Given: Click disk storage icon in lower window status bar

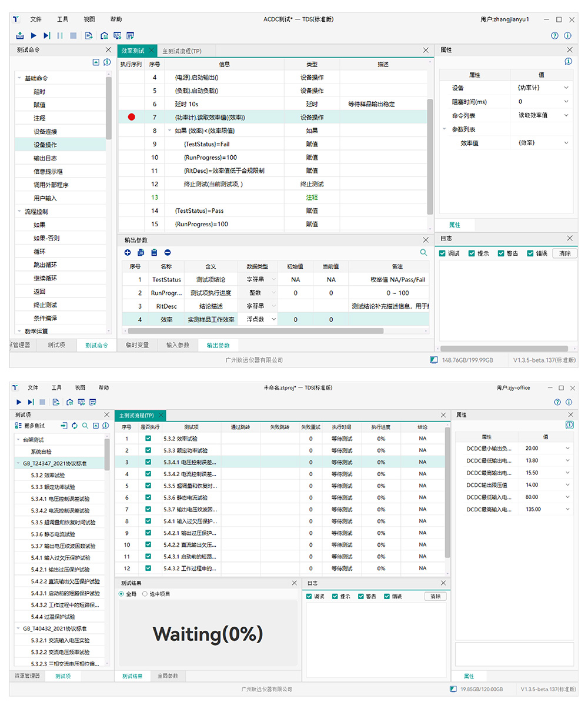Looking at the screenshot, I should [x=453, y=689].
